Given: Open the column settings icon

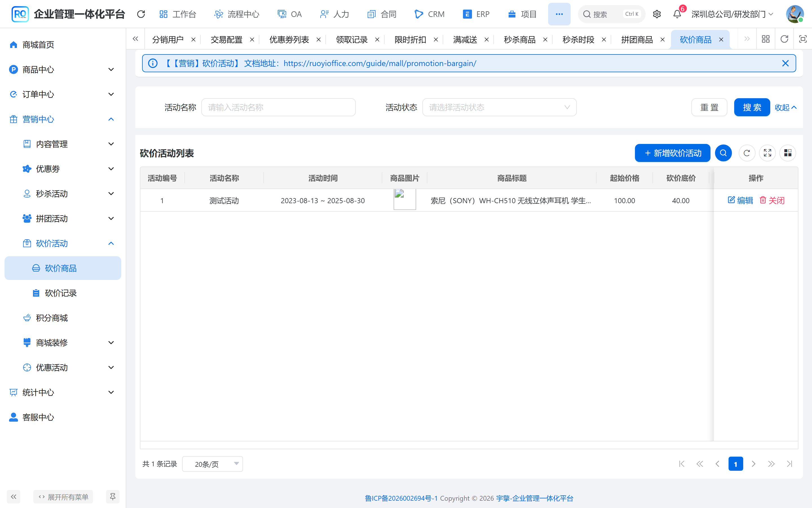Looking at the screenshot, I should pyautogui.click(x=788, y=153).
